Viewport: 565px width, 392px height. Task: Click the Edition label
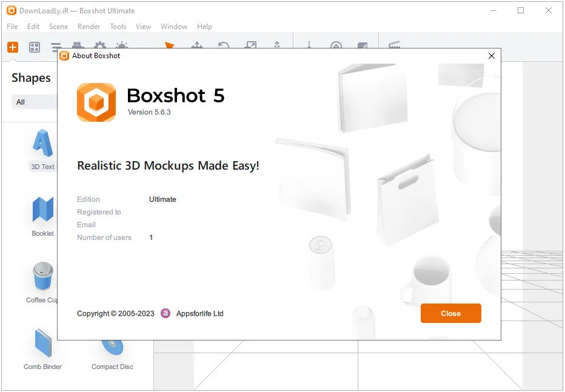point(89,199)
